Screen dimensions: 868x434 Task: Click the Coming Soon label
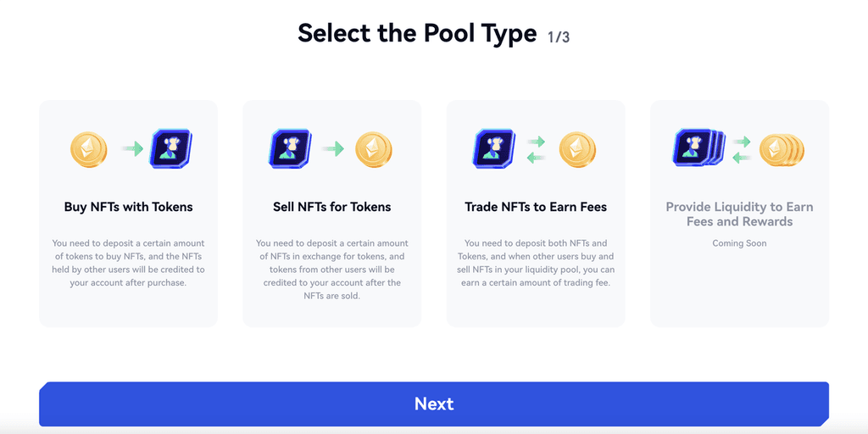click(x=739, y=243)
